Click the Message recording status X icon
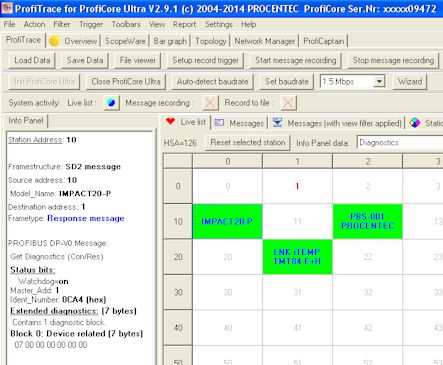This screenshot has width=443, height=365. (x=210, y=103)
